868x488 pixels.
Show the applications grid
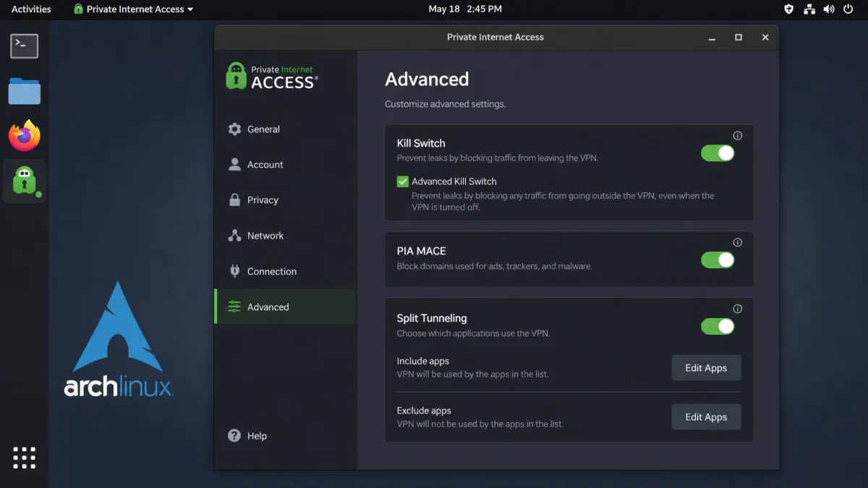pos(25,458)
